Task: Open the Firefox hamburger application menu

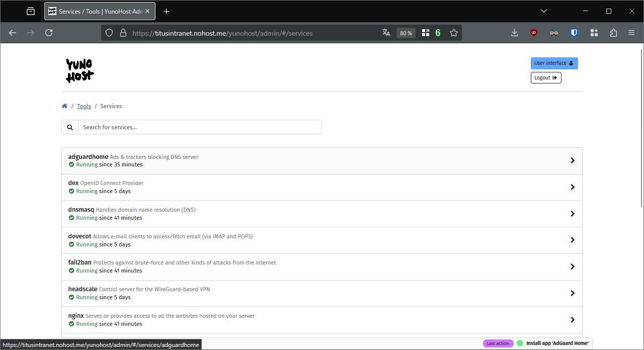Action: click(x=631, y=33)
